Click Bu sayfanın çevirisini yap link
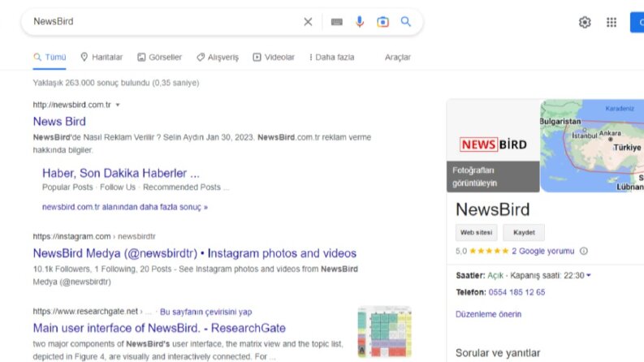The height and width of the screenshot is (362, 644). 205,312
